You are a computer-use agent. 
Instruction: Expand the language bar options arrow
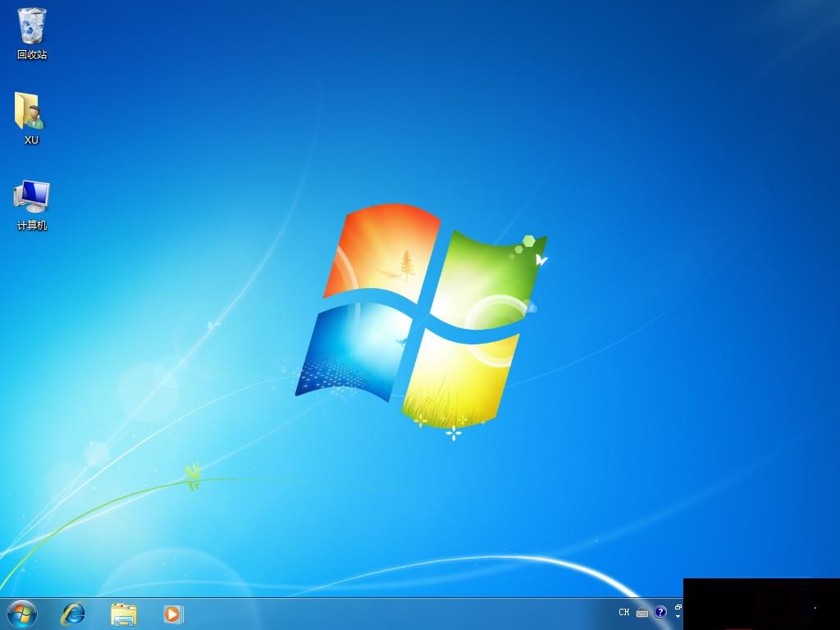pyautogui.click(x=678, y=617)
